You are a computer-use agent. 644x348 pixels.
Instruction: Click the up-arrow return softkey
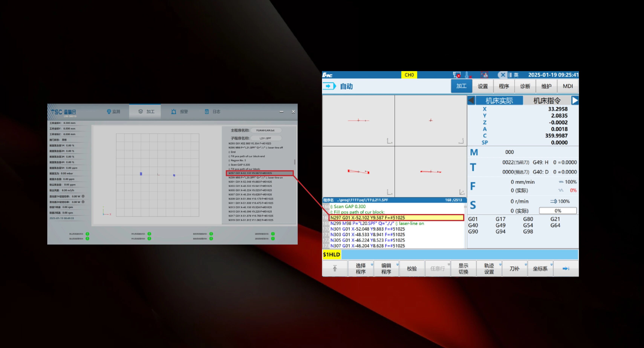click(x=335, y=268)
